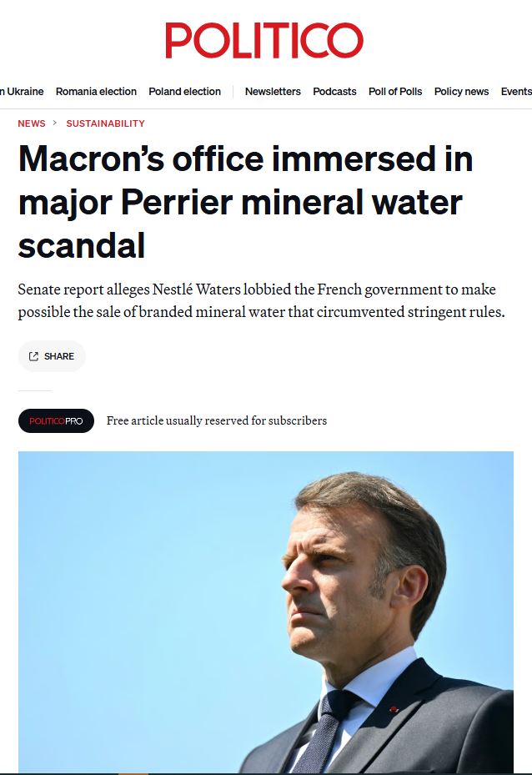This screenshot has height=775, width=532.
Task: Click the 'Free article usually reserved' text
Action: coord(217,420)
